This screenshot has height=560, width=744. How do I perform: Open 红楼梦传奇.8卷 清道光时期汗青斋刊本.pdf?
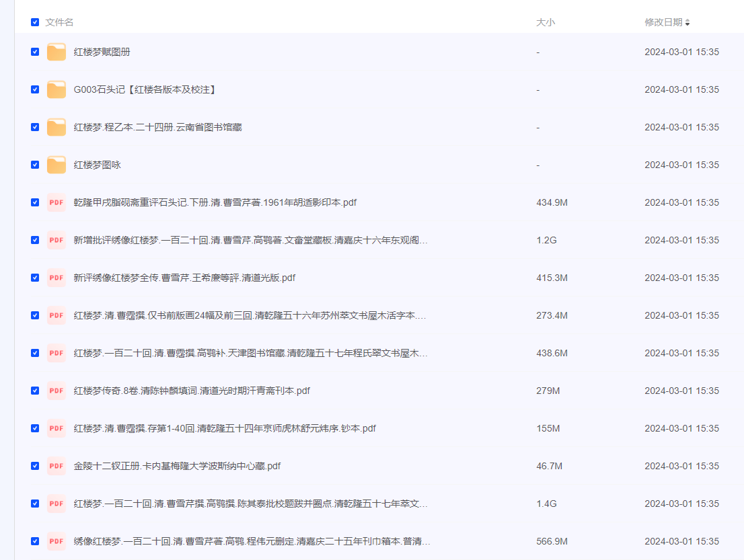point(192,391)
